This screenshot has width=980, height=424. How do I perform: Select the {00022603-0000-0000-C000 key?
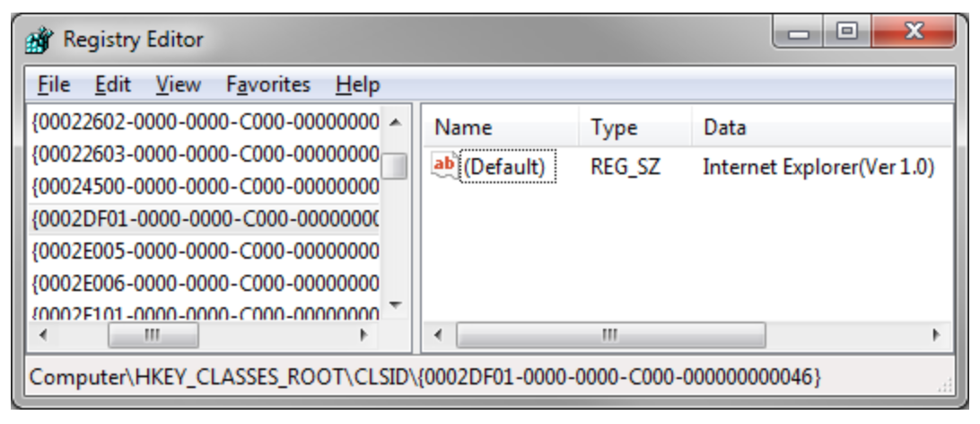[x=205, y=154]
